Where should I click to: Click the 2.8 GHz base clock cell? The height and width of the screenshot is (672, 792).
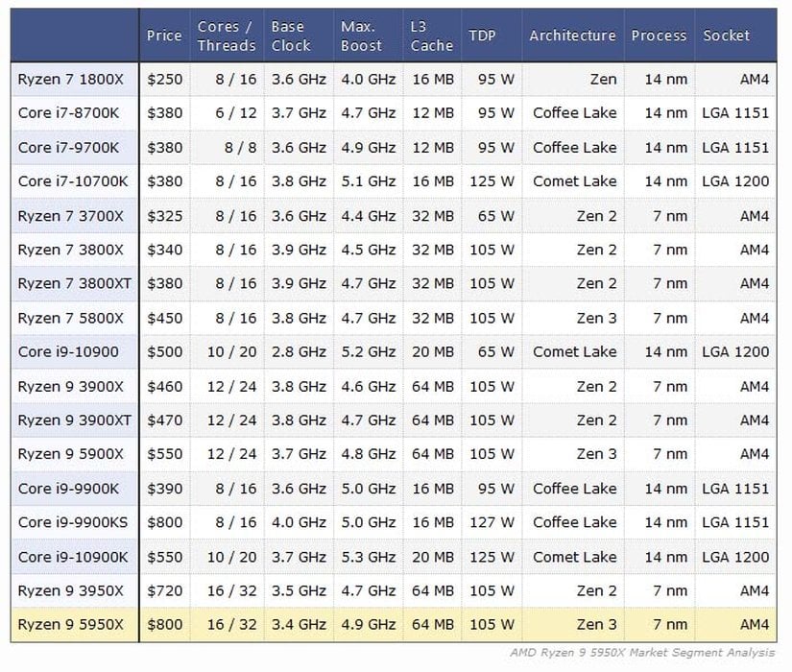click(299, 352)
